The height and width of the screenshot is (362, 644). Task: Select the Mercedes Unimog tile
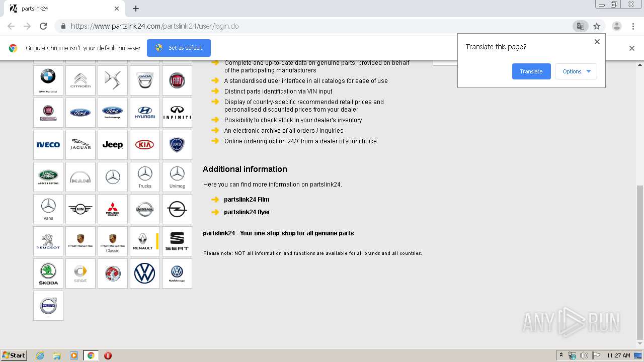point(177,177)
